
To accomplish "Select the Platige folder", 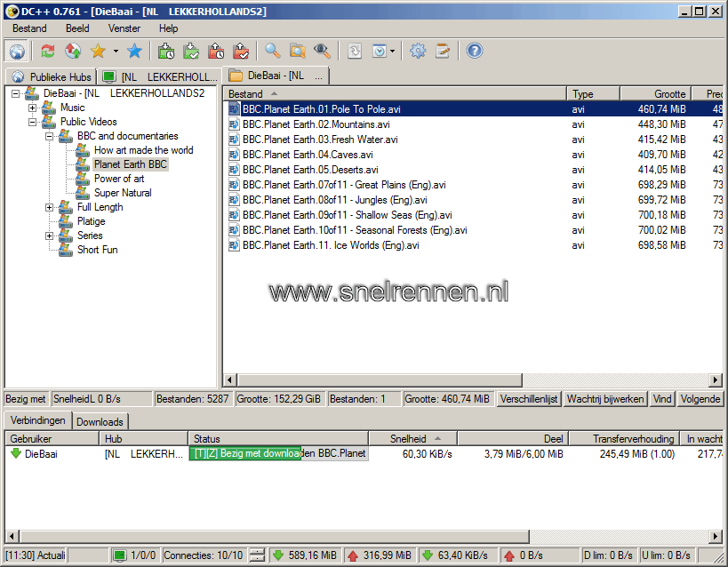I will coord(91,221).
